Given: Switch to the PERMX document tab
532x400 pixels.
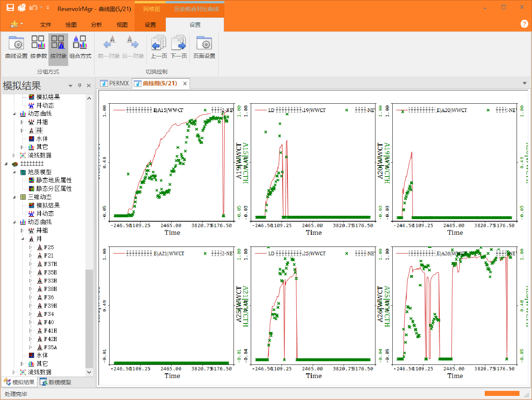Looking at the screenshot, I should pyautogui.click(x=115, y=84).
